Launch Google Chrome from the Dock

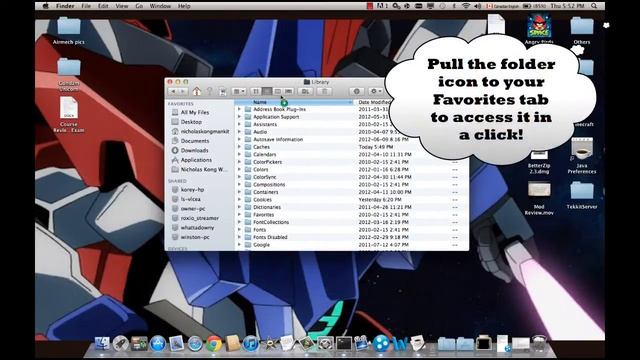pos(214,344)
